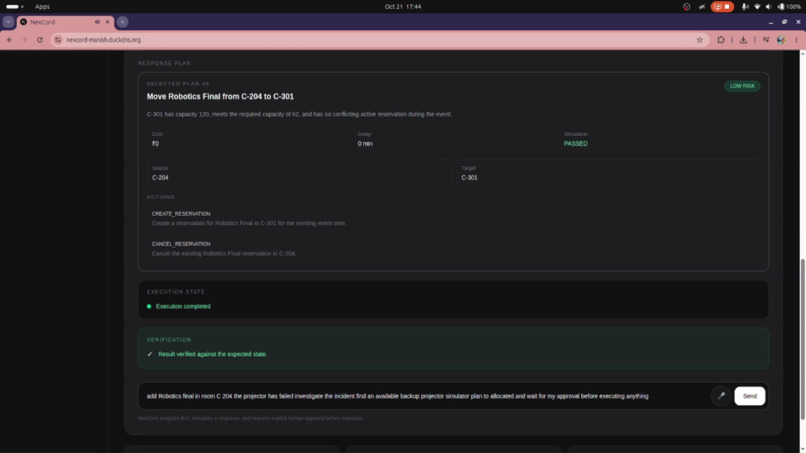Open the browser downloads icon

point(743,40)
